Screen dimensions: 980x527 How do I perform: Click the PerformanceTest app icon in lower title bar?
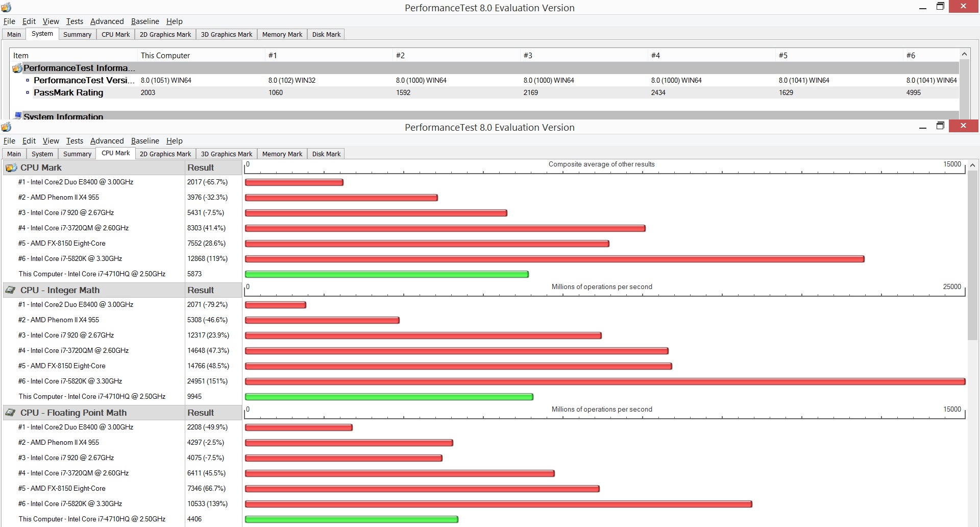click(x=6, y=127)
